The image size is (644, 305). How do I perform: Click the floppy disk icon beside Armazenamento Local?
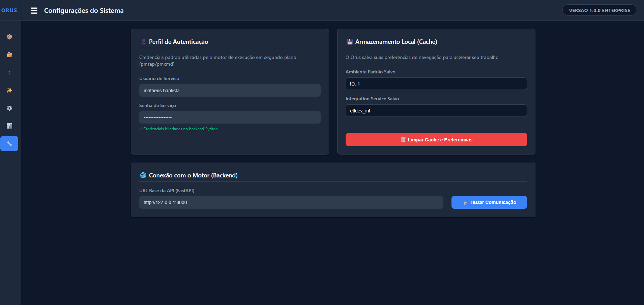click(x=349, y=42)
